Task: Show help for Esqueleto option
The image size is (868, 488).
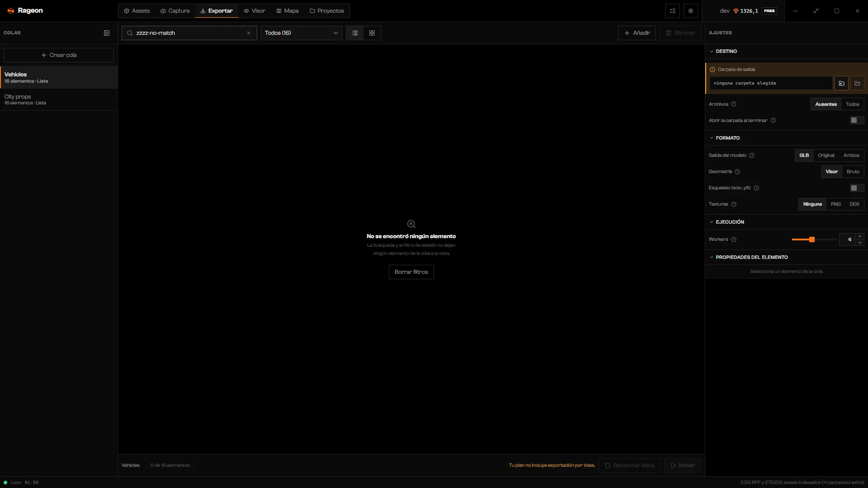Action: [x=756, y=188]
